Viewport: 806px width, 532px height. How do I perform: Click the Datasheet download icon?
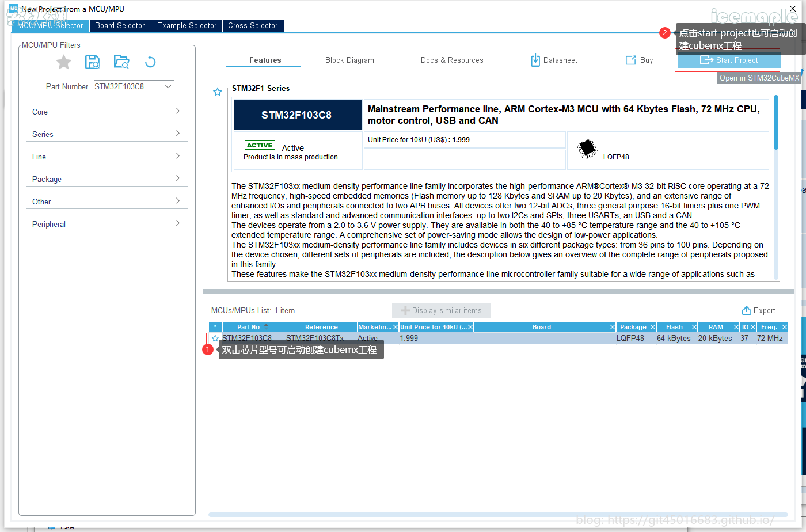click(535, 60)
